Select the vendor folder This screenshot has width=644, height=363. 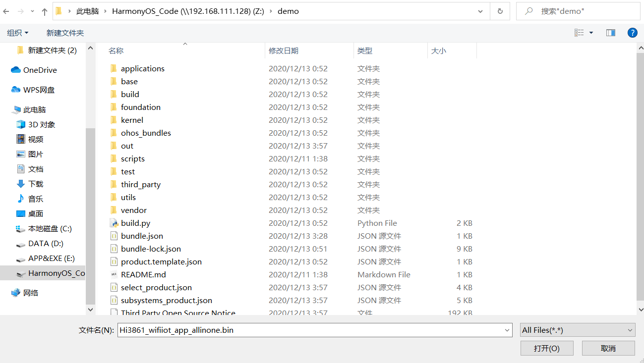point(133,210)
